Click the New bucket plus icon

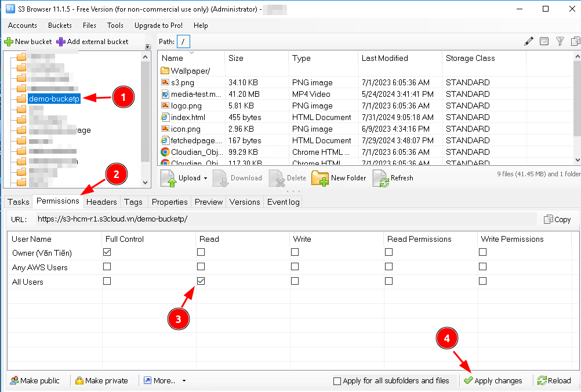(9, 42)
